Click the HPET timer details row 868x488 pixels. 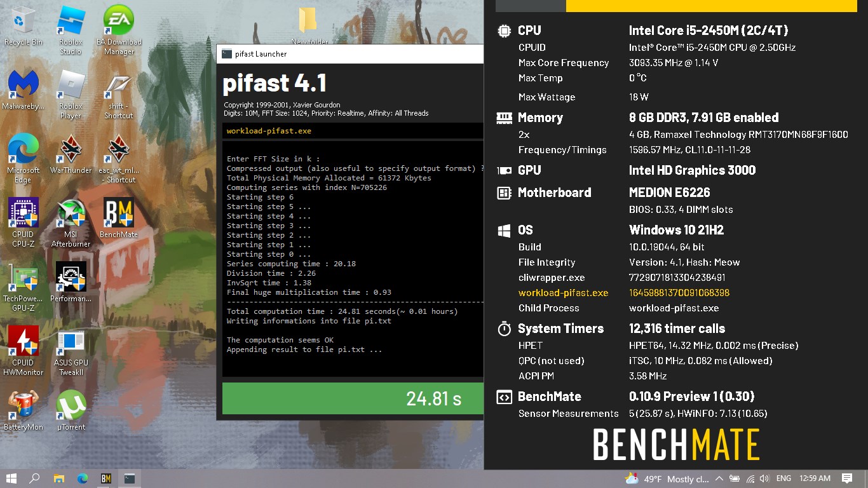658,346
